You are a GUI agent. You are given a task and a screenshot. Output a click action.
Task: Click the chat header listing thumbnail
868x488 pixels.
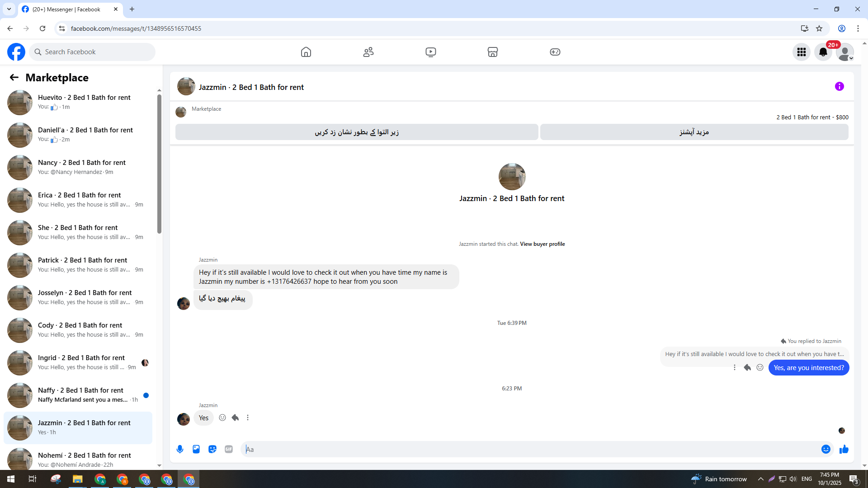click(x=186, y=86)
